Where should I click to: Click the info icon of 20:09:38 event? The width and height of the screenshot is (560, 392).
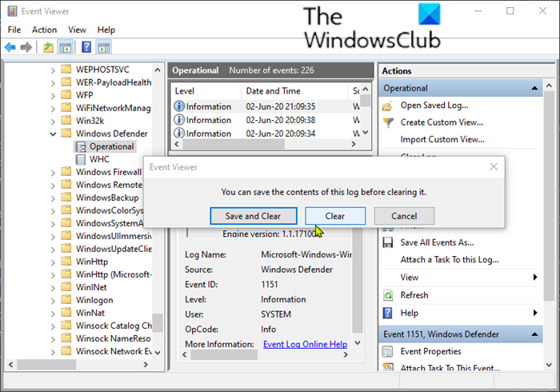[x=179, y=119]
